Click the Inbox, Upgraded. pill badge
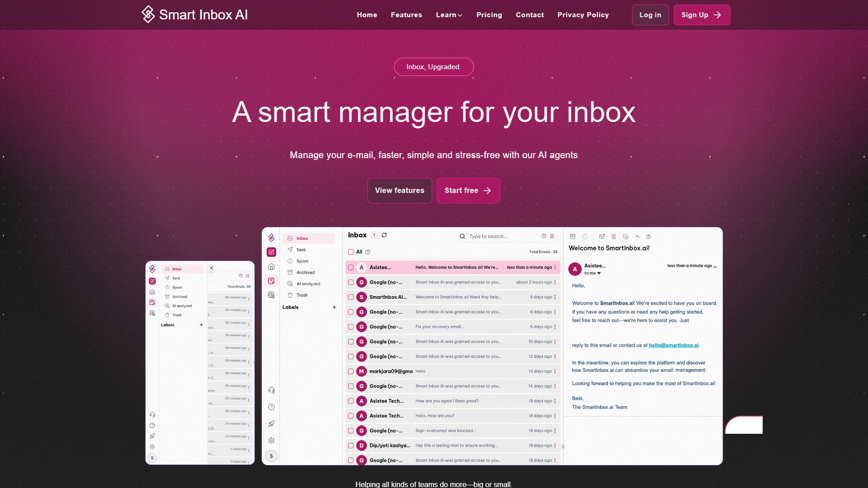868x488 pixels. coord(434,67)
